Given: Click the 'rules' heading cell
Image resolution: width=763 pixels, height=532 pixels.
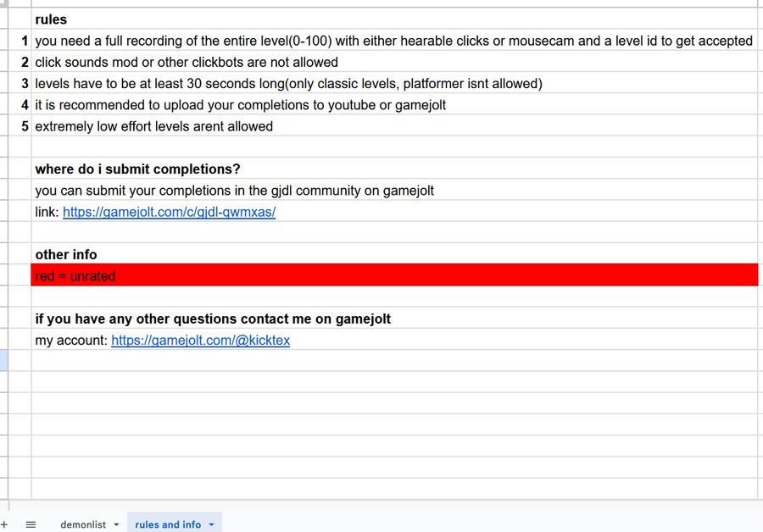Looking at the screenshot, I should pos(51,19).
